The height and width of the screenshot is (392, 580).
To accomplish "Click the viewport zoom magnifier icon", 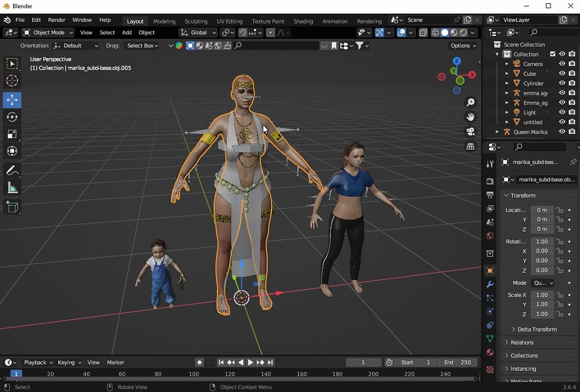I will click(470, 102).
